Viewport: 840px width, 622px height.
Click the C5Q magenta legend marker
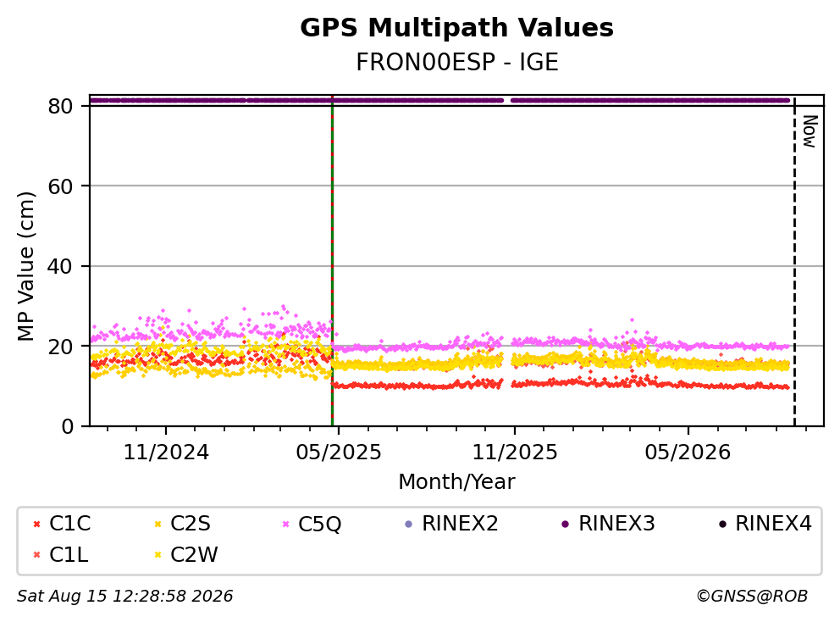285,524
